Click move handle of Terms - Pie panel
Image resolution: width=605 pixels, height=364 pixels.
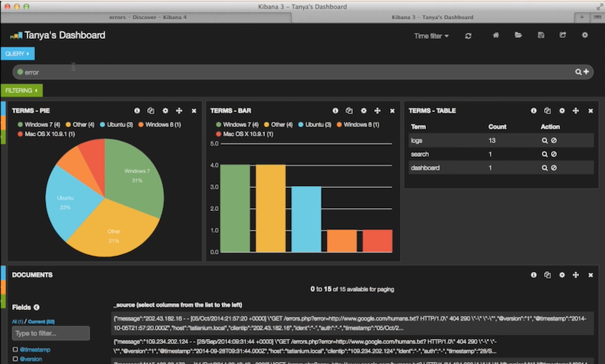(179, 110)
